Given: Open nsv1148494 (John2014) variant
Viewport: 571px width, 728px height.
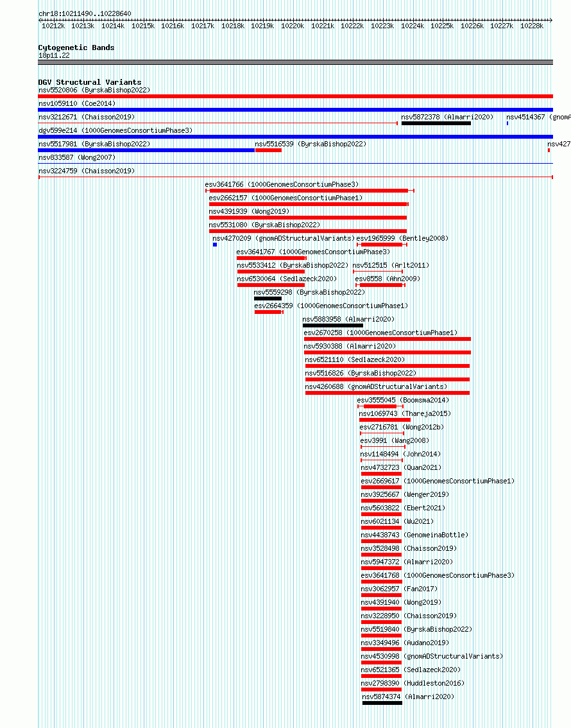Looking at the screenshot, I should 400,454.
